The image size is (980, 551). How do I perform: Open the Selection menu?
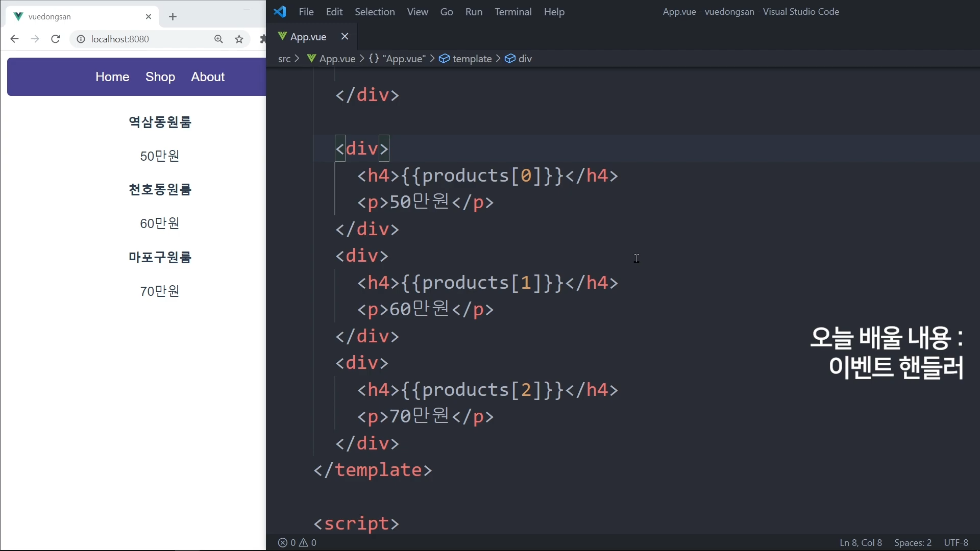(x=375, y=12)
